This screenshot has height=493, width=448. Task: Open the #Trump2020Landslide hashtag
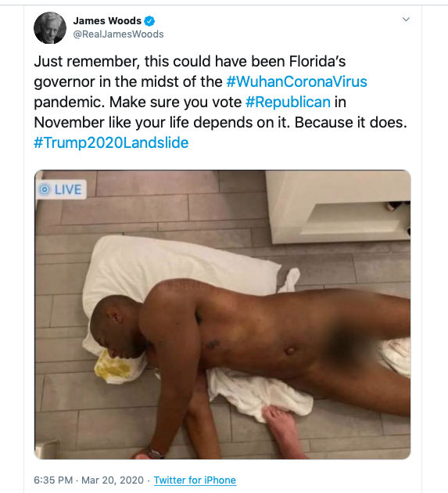(111, 142)
